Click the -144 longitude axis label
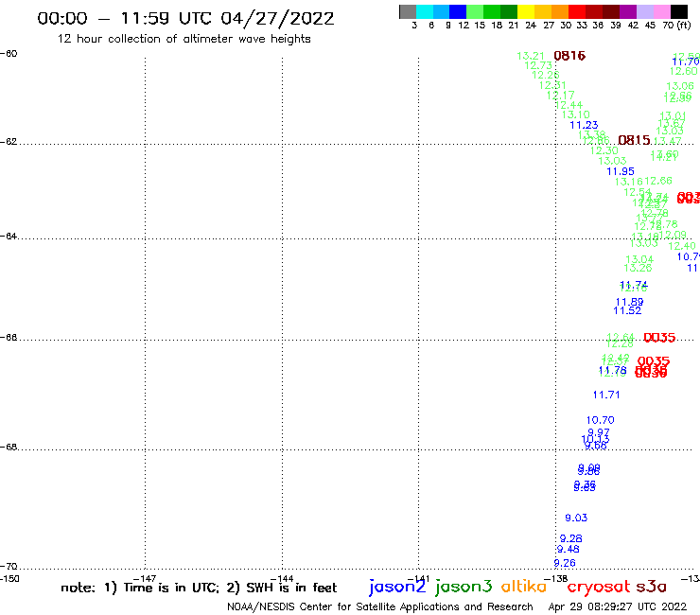The width and height of the screenshot is (700, 615). 280,579
